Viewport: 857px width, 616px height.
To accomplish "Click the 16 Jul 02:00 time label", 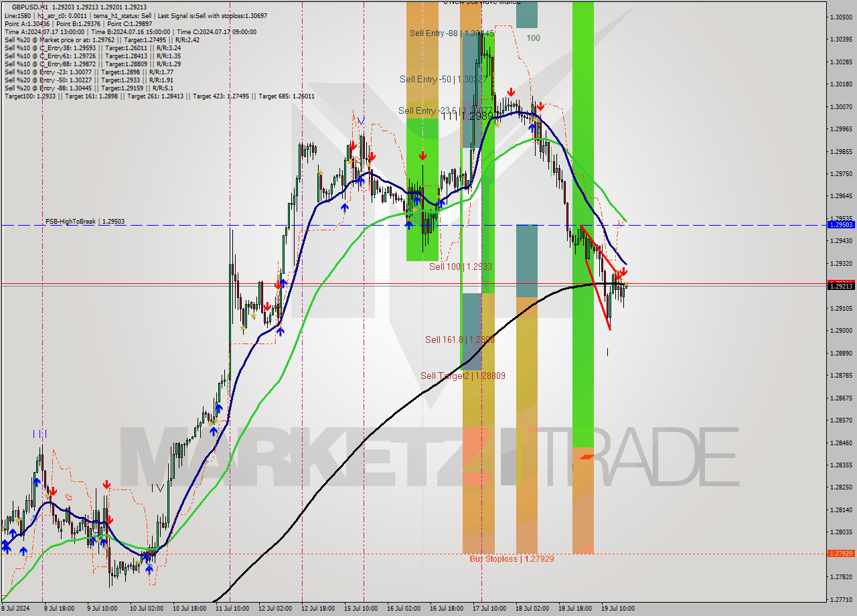I will click(x=404, y=609).
